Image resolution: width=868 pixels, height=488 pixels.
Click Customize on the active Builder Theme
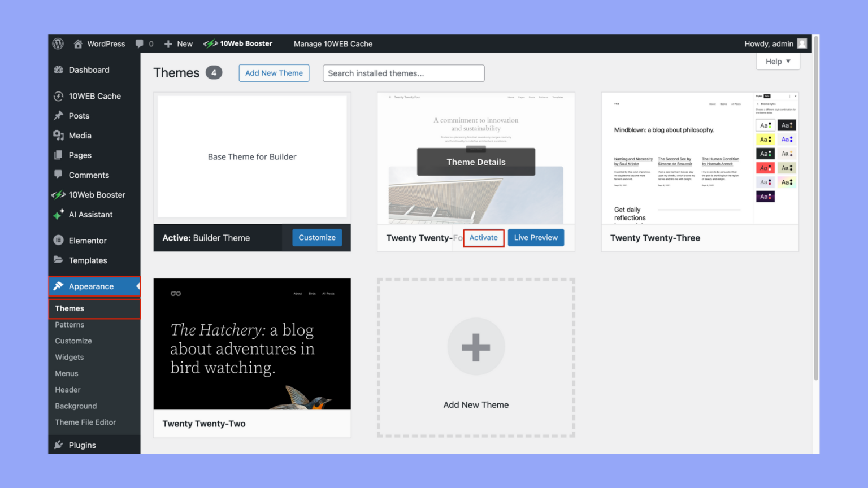click(x=317, y=237)
